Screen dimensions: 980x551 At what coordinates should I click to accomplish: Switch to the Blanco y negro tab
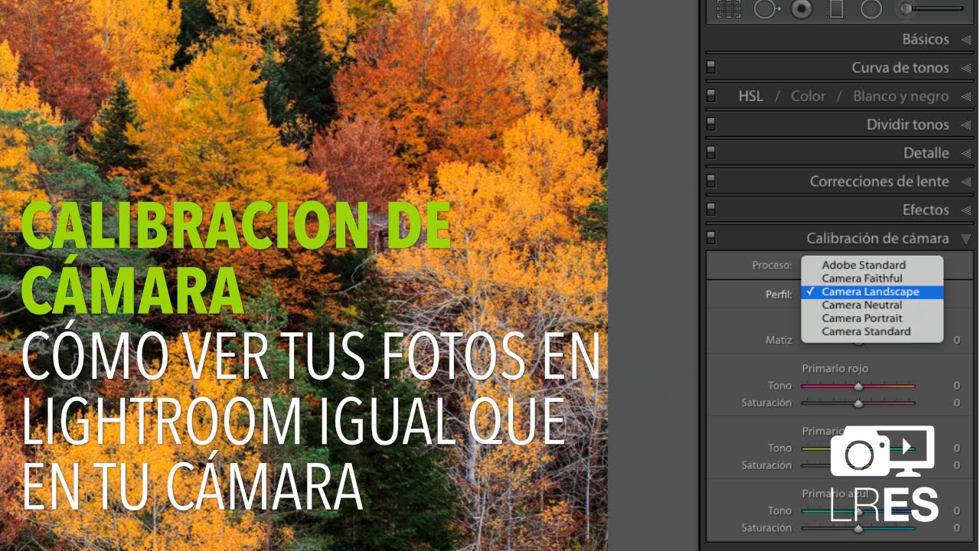900,96
